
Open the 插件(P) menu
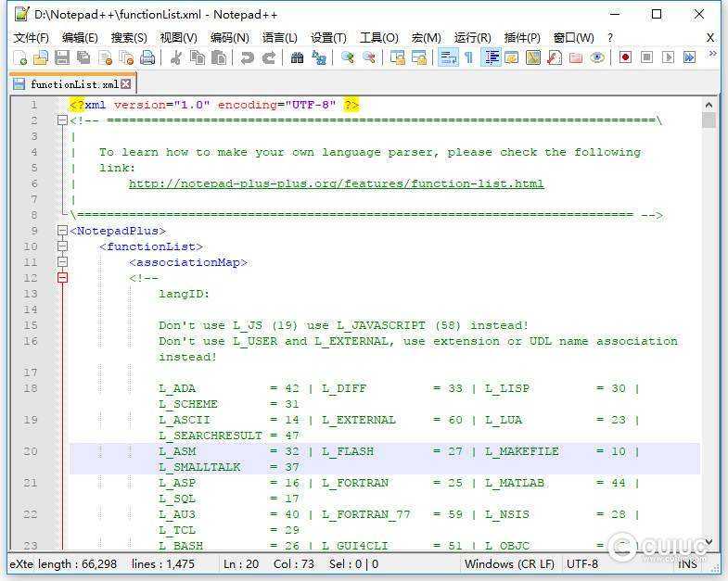[522, 38]
